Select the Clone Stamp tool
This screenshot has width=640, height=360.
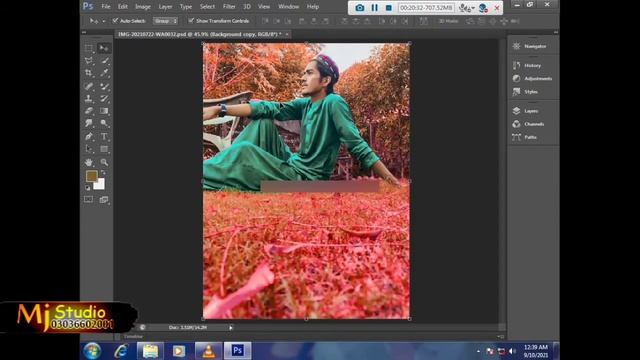coord(89,98)
